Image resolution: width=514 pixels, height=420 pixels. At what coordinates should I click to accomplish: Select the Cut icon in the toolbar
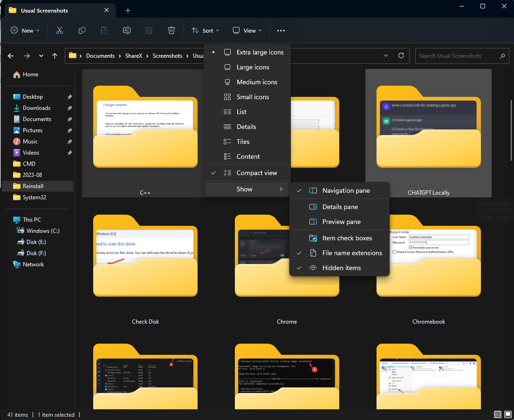coord(59,30)
